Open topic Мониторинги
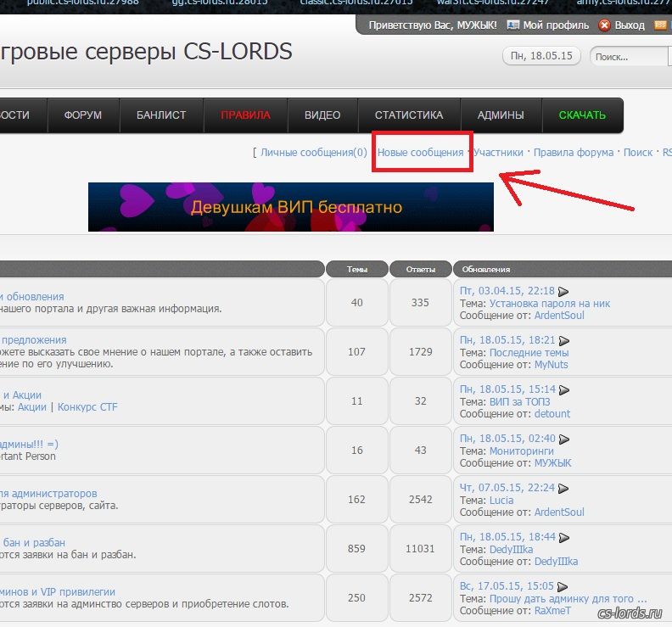 click(x=522, y=451)
